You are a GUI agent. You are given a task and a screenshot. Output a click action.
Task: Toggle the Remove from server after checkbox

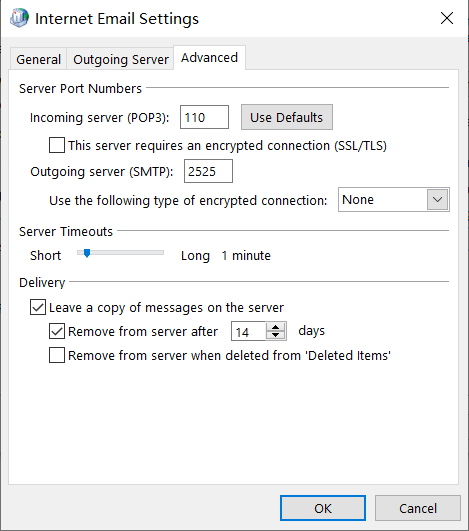[x=57, y=331]
